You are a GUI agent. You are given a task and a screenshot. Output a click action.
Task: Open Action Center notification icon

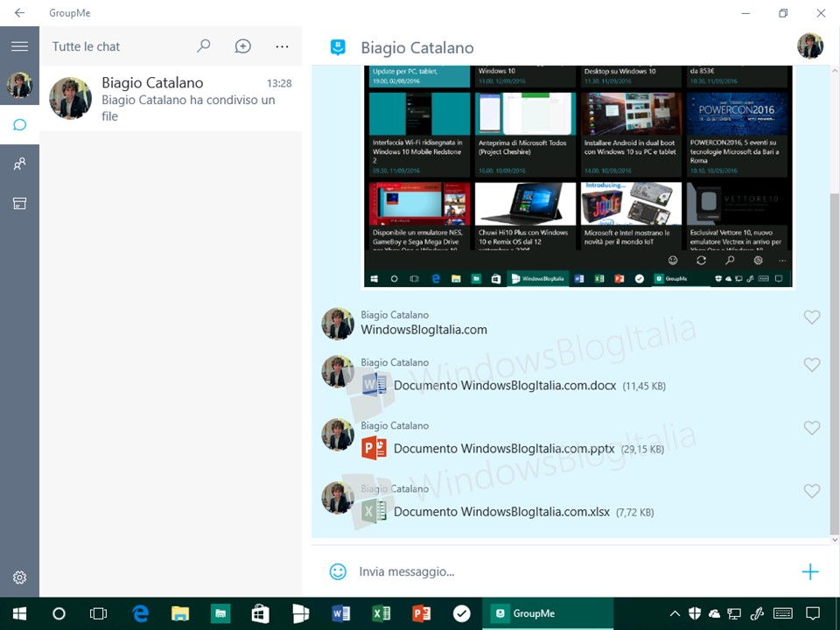coord(813,613)
